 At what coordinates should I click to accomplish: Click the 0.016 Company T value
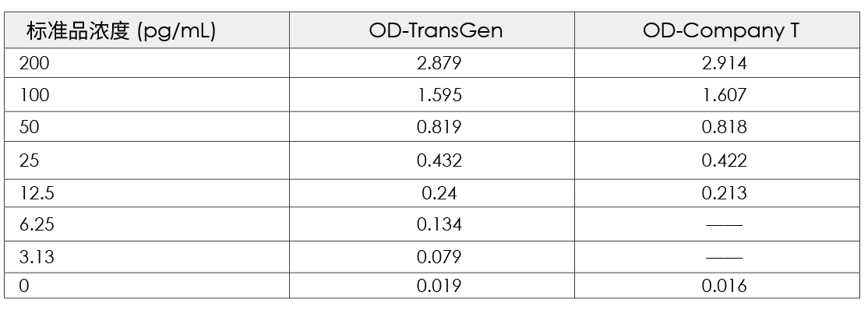coord(718,286)
